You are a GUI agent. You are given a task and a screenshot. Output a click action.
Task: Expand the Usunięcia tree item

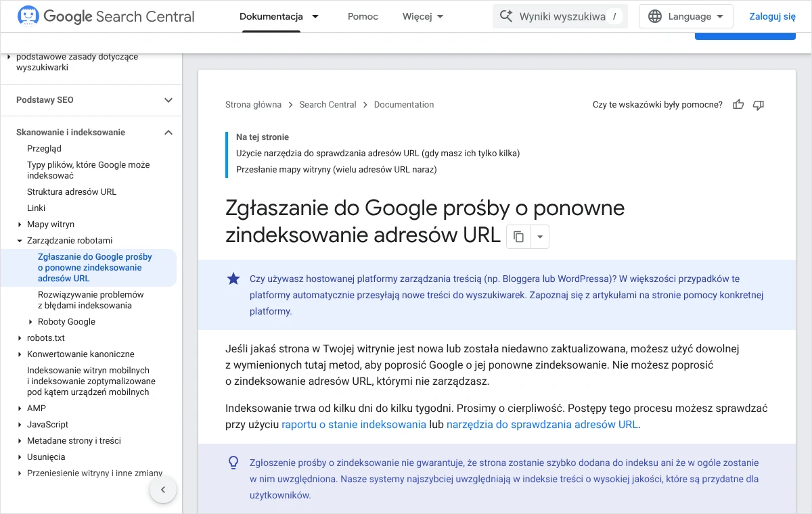point(20,457)
